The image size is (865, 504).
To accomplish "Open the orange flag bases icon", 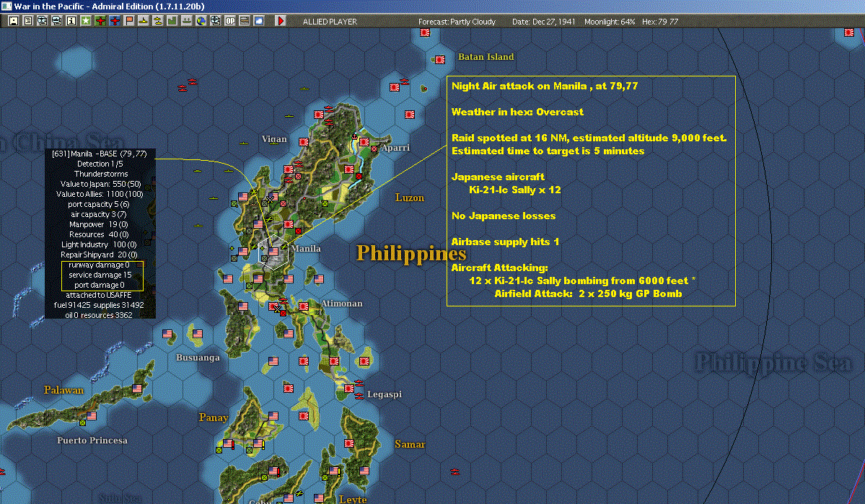I will [x=128, y=21].
